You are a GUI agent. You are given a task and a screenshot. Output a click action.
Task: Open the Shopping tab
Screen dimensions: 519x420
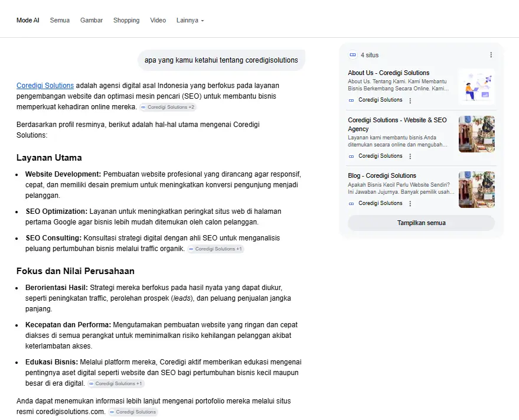pos(126,20)
